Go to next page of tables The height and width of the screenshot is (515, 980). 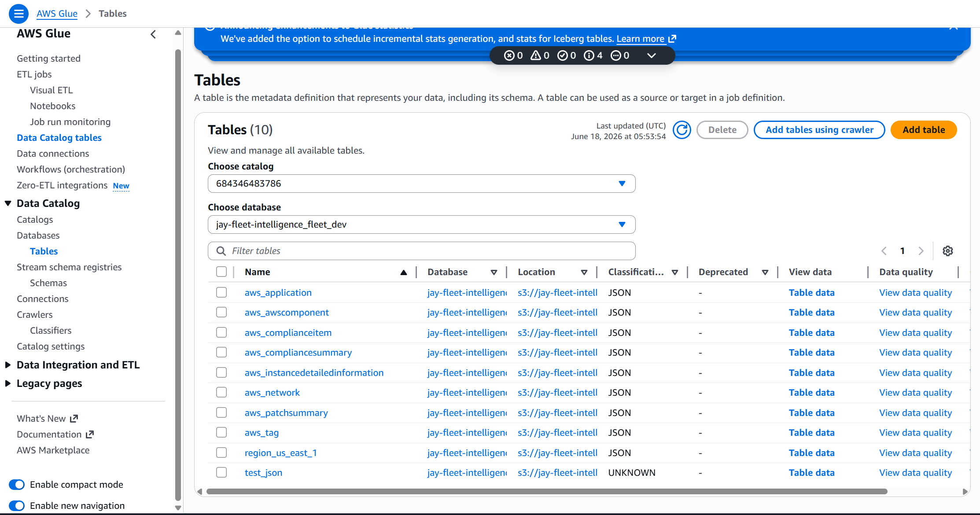[x=921, y=251]
